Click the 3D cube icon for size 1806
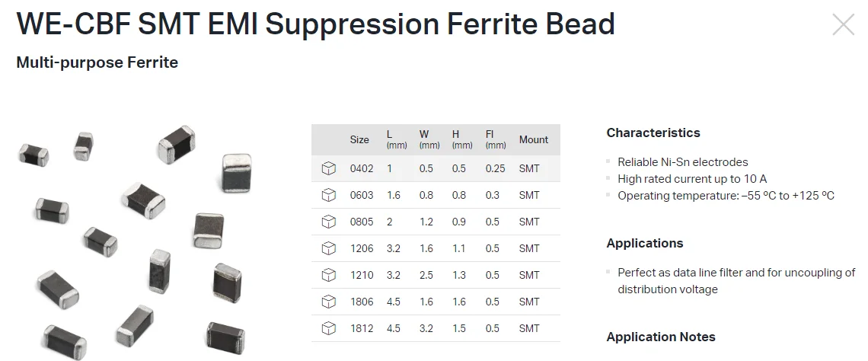868x361 pixels. pyautogui.click(x=328, y=302)
